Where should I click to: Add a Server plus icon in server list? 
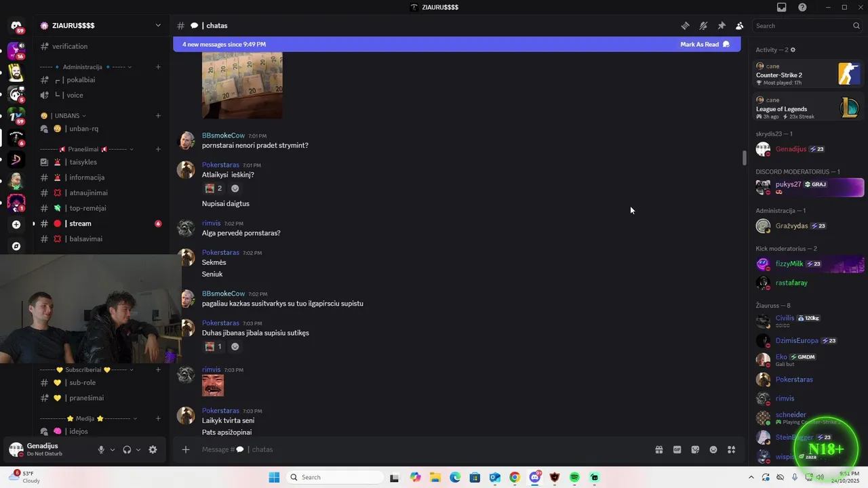[x=16, y=224]
